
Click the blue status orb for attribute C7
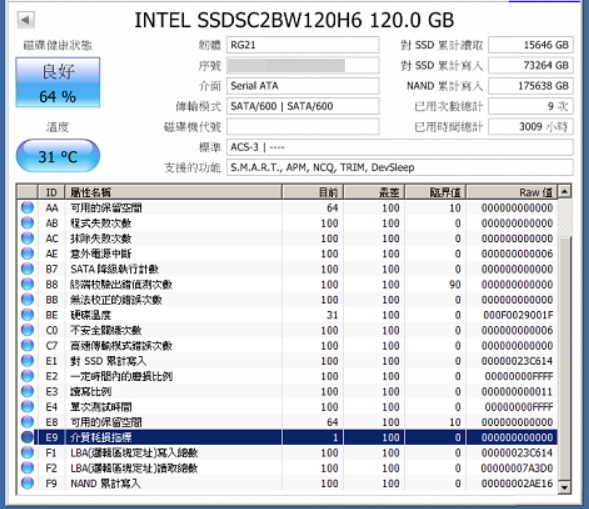point(27,346)
